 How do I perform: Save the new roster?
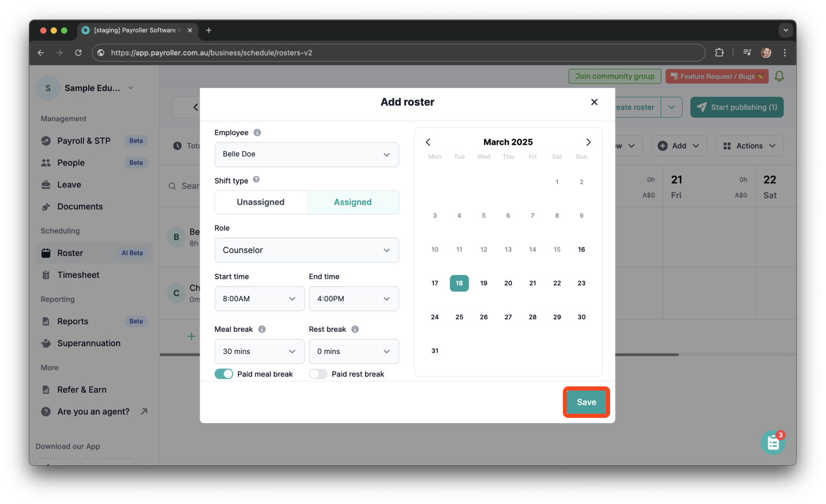[x=587, y=402]
